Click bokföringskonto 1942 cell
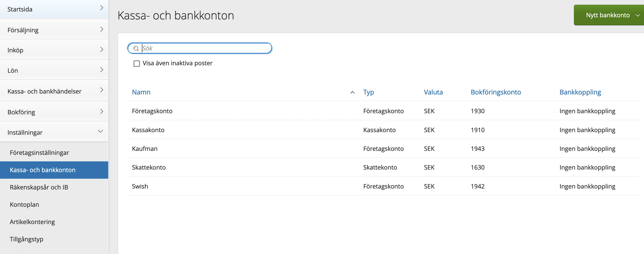Image resolution: width=644 pixels, height=254 pixels. pyautogui.click(x=477, y=186)
